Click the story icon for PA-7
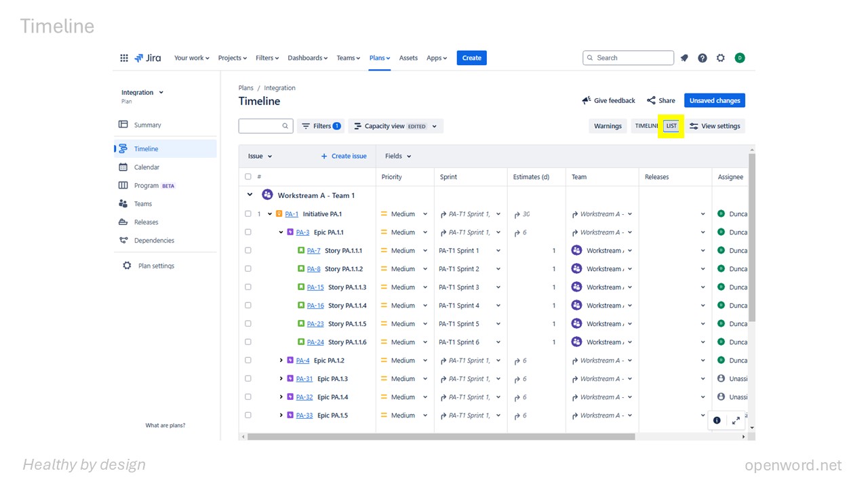This screenshot has width=868, height=488. (x=301, y=251)
